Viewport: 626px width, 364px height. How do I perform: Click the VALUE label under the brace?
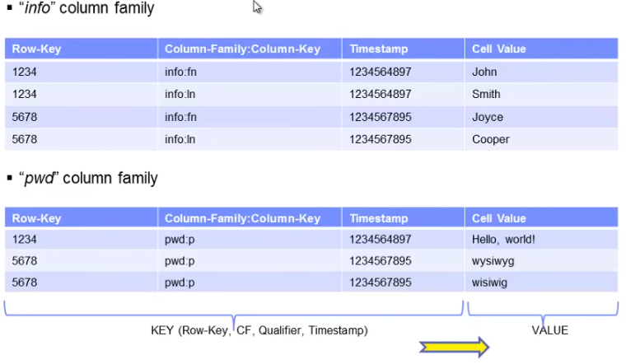tap(549, 330)
